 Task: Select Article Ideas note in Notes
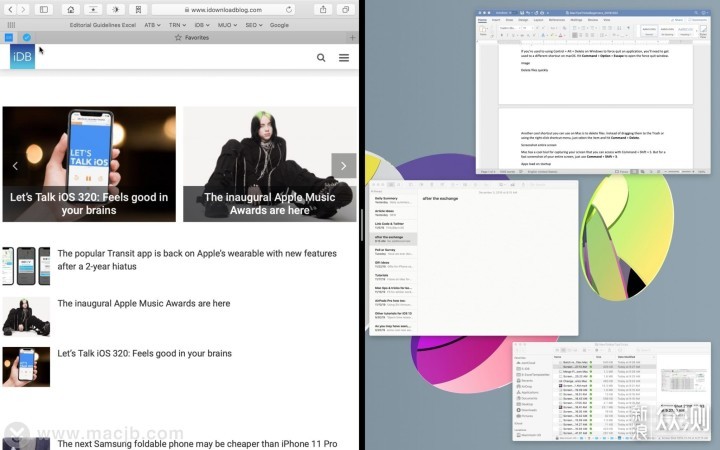click(x=393, y=213)
